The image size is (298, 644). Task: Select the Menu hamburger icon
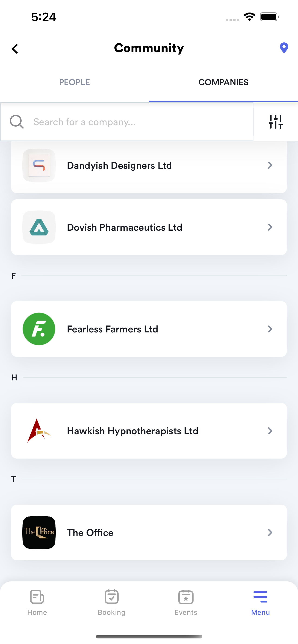260,597
